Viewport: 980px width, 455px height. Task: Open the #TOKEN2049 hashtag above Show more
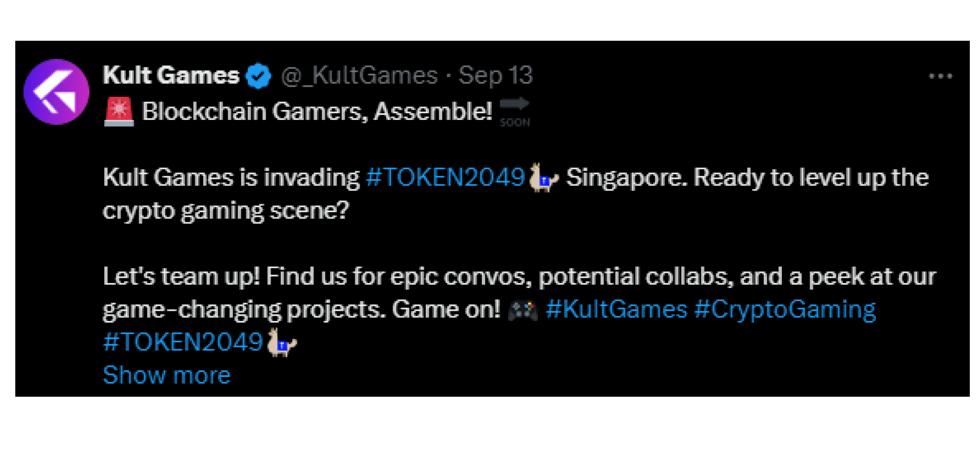click(183, 343)
